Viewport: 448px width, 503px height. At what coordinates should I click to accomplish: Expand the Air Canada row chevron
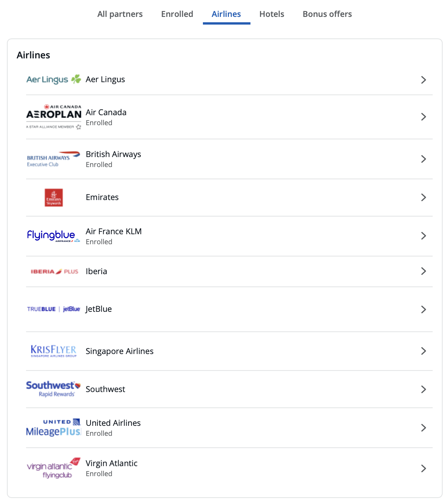[x=423, y=117]
